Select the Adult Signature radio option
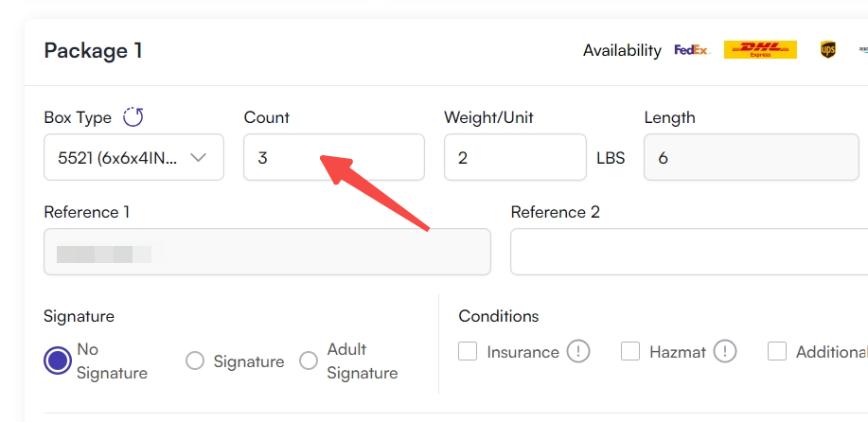 pyautogui.click(x=309, y=361)
